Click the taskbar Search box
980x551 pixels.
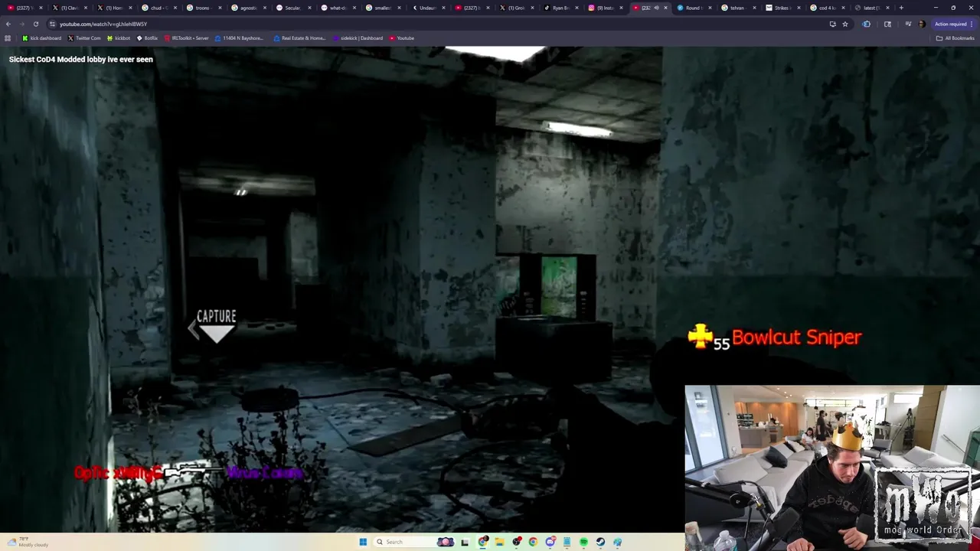413,542
